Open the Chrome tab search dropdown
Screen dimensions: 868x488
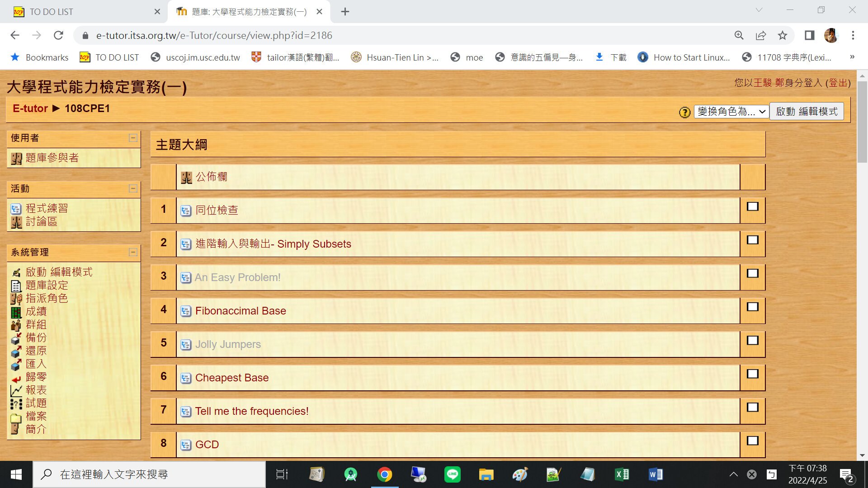[759, 10]
